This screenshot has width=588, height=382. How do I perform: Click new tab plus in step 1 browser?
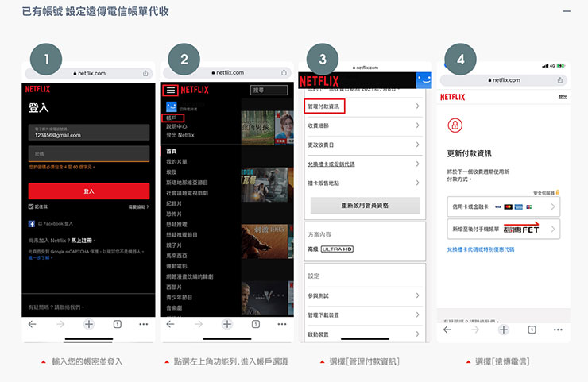point(89,324)
